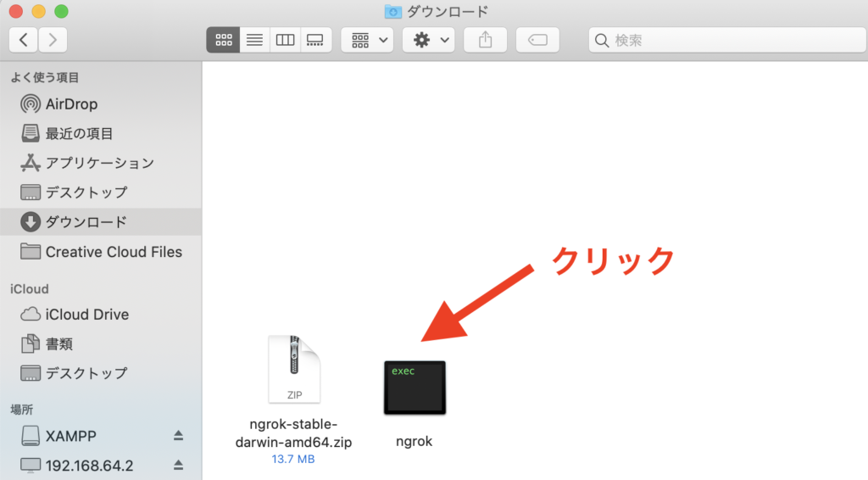This screenshot has width=868, height=480.
Task: Select the 192.168.64.2 network location
Action: point(101,466)
